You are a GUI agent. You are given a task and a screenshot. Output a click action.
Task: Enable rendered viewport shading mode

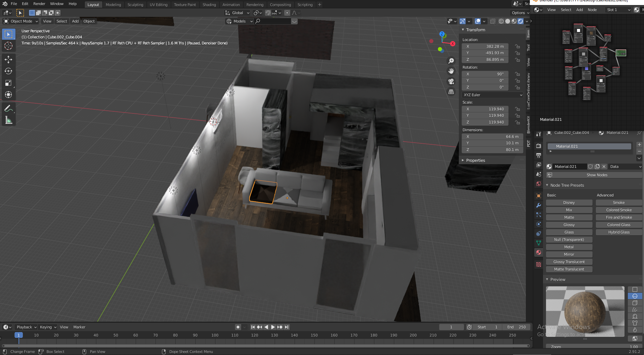coord(520,21)
